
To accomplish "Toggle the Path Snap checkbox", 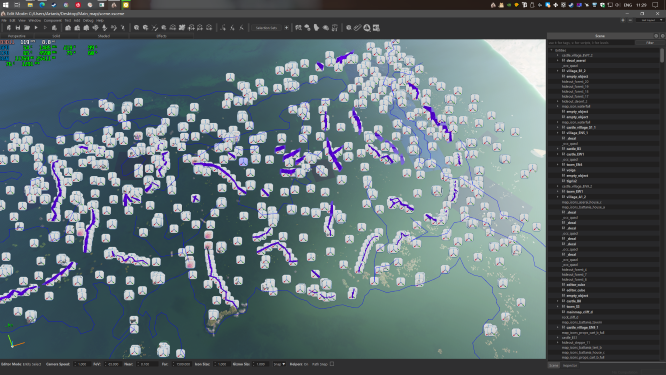I will click(332, 364).
